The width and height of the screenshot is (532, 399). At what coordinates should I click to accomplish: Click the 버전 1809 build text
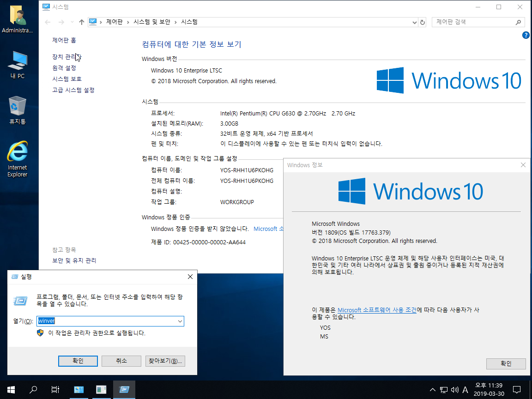coord(351,233)
